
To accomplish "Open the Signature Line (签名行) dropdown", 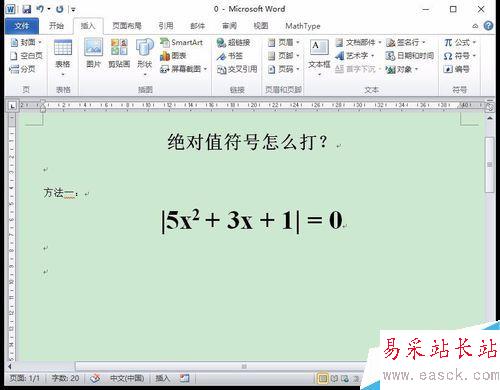I will tap(406, 42).
